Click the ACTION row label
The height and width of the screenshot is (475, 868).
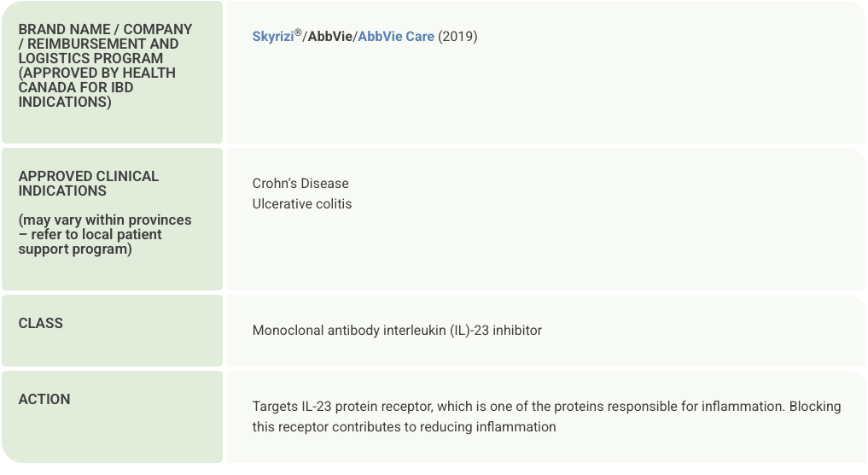coord(44,400)
